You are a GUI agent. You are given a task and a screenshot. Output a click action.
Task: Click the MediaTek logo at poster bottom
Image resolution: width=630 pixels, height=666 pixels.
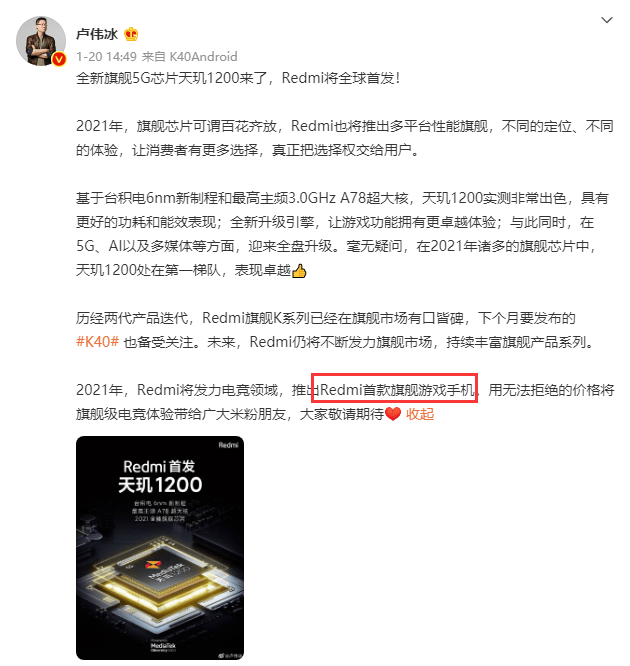163,646
